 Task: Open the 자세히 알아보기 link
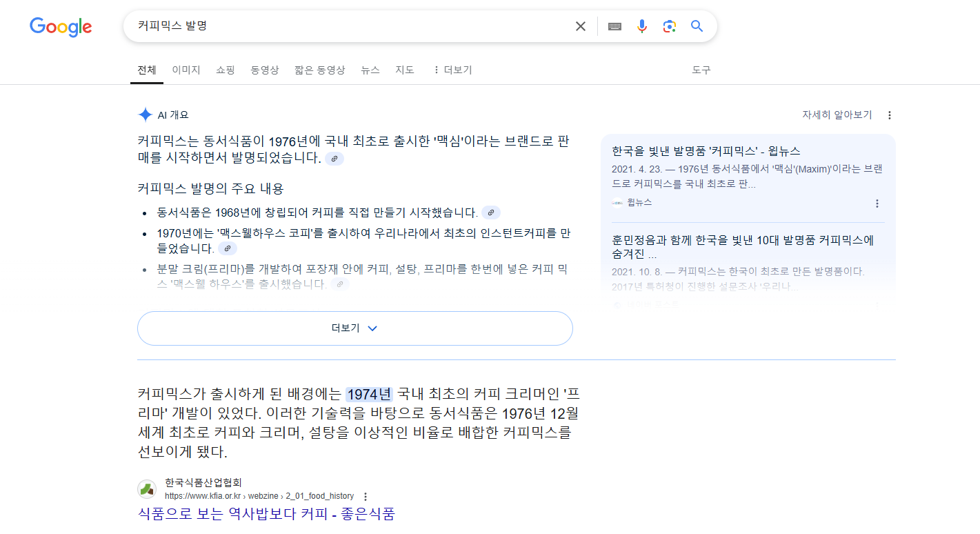(837, 115)
